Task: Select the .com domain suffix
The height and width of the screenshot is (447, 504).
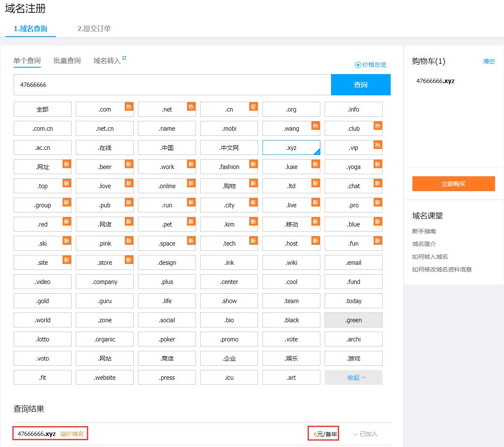Action: tap(104, 109)
